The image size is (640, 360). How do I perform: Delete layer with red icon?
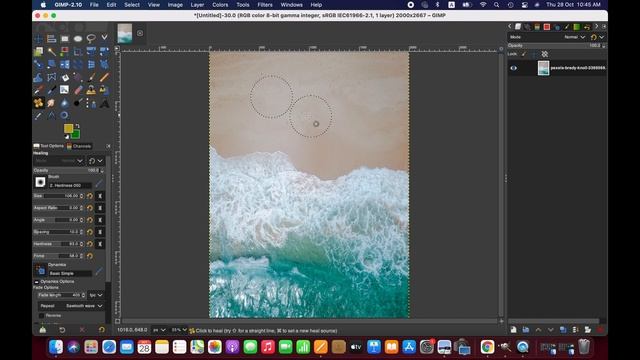coord(600,329)
